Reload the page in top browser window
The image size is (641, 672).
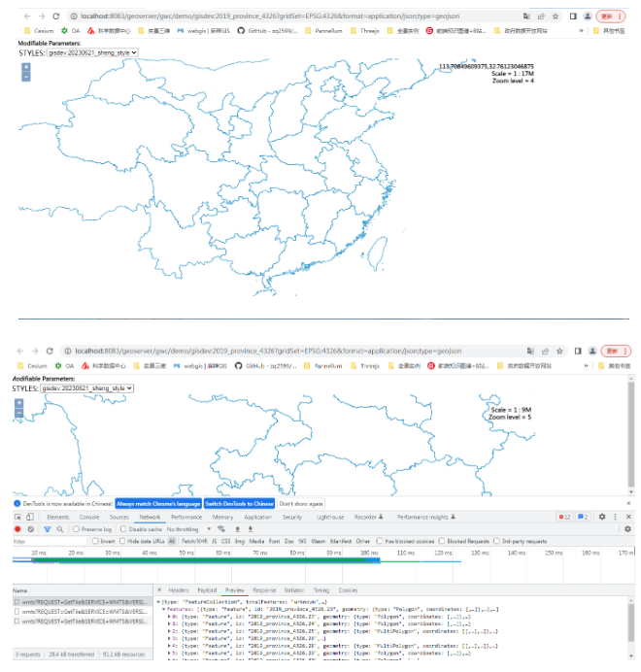click(55, 17)
